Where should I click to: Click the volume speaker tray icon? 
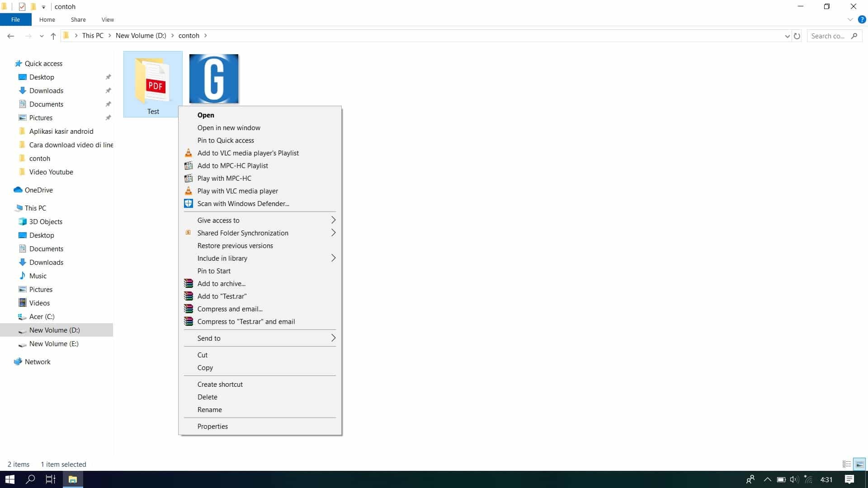point(794,479)
